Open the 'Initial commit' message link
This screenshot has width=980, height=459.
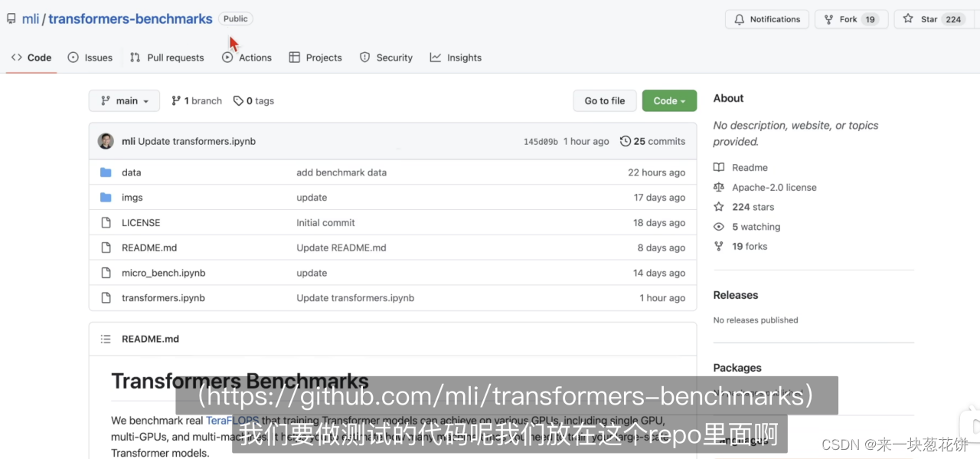pos(325,223)
